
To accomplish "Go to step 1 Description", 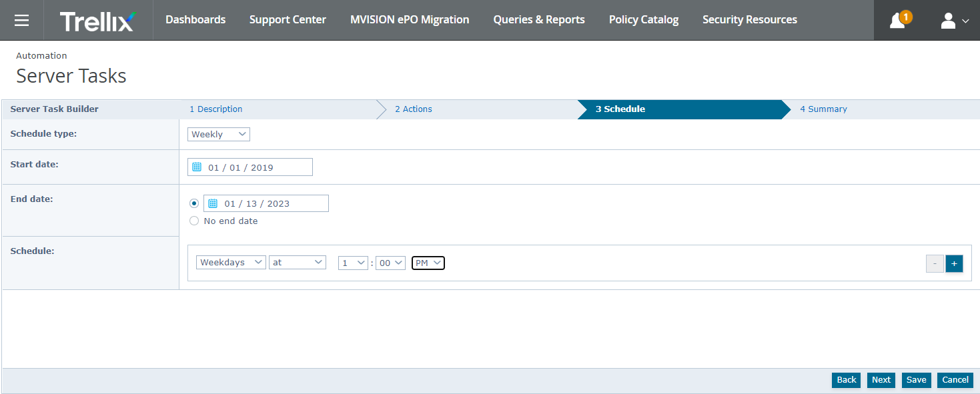I will coord(216,109).
